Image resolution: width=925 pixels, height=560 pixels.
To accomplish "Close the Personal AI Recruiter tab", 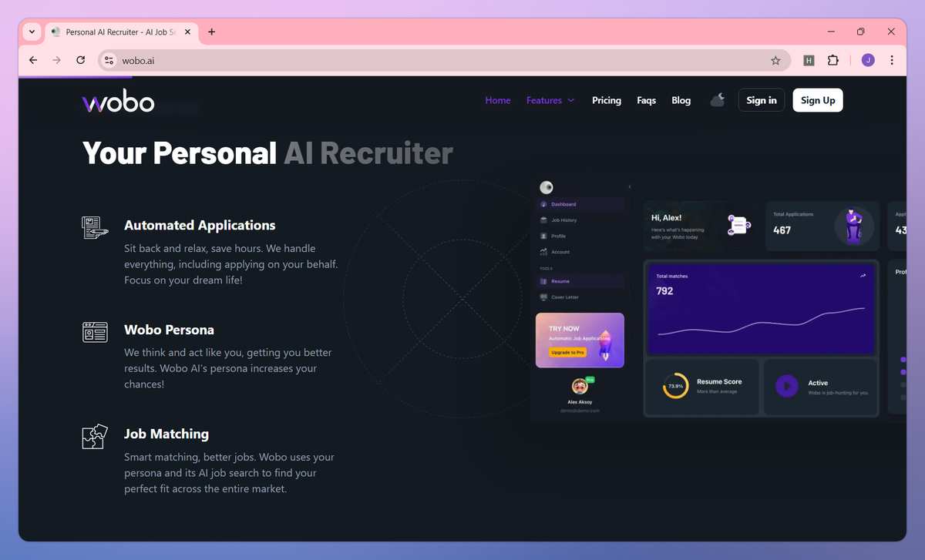I will coord(187,32).
